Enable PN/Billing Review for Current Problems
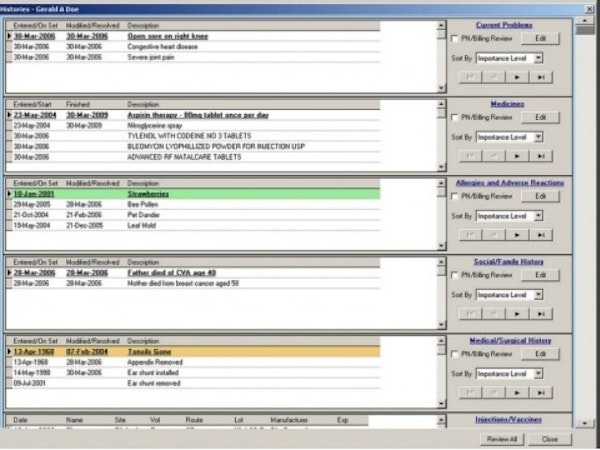 [x=455, y=38]
